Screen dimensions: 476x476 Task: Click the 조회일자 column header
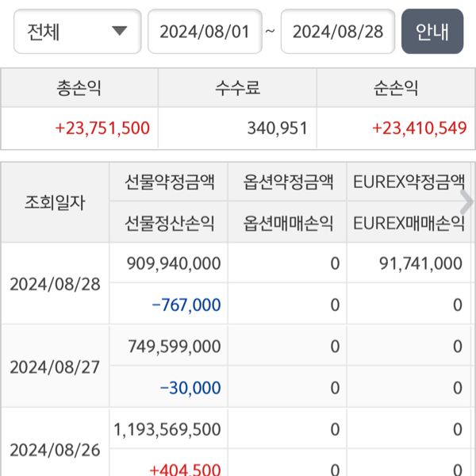56,202
